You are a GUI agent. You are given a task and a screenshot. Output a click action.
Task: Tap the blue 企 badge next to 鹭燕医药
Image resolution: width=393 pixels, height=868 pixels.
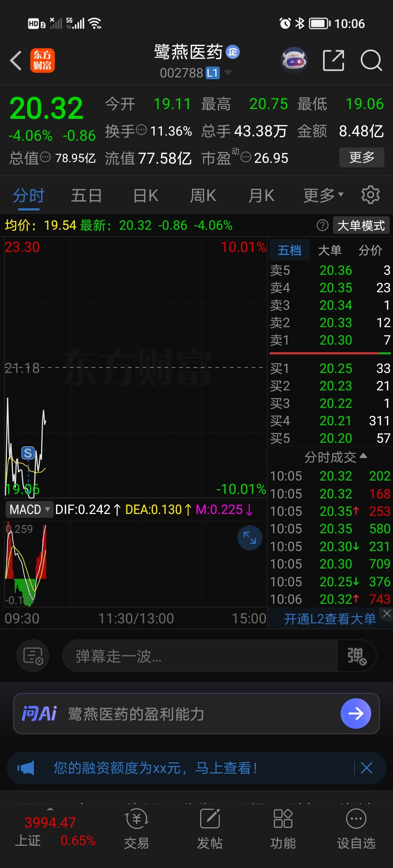233,52
